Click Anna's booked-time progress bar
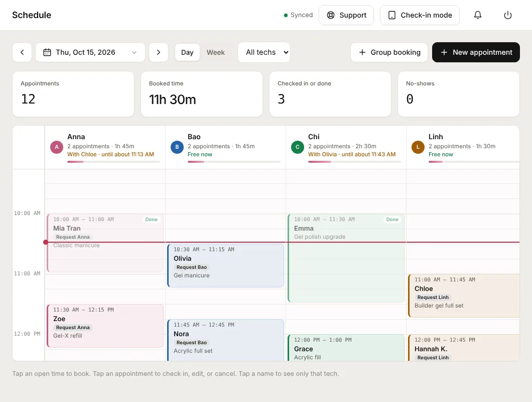This screenshot has height=402, width=532. click(x=113, y=162)
